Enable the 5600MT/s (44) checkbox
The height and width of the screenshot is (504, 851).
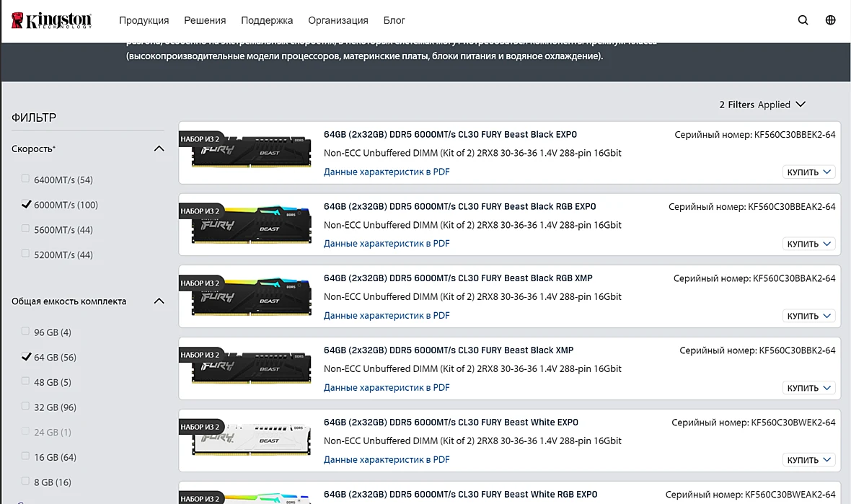click(25, 229)
